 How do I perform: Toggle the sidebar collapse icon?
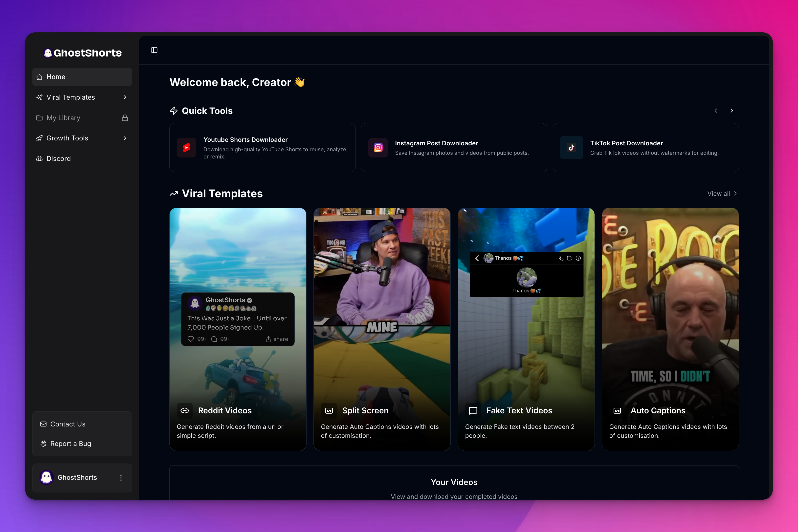click(154, 50)
